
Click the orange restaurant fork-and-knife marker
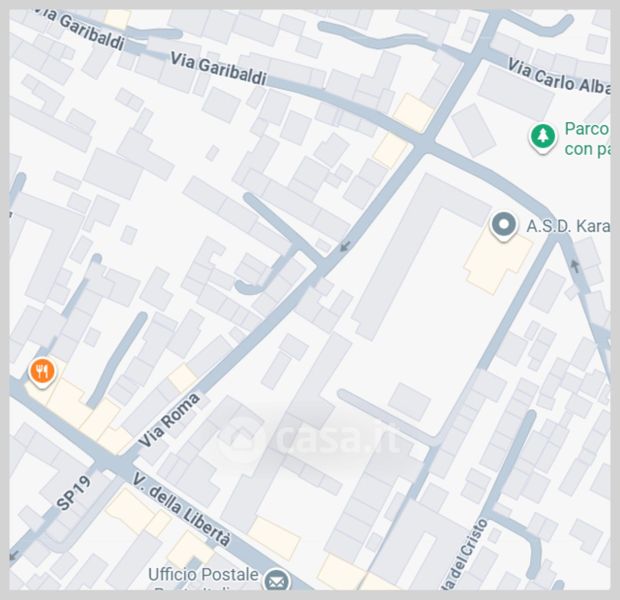pos(42,373)
